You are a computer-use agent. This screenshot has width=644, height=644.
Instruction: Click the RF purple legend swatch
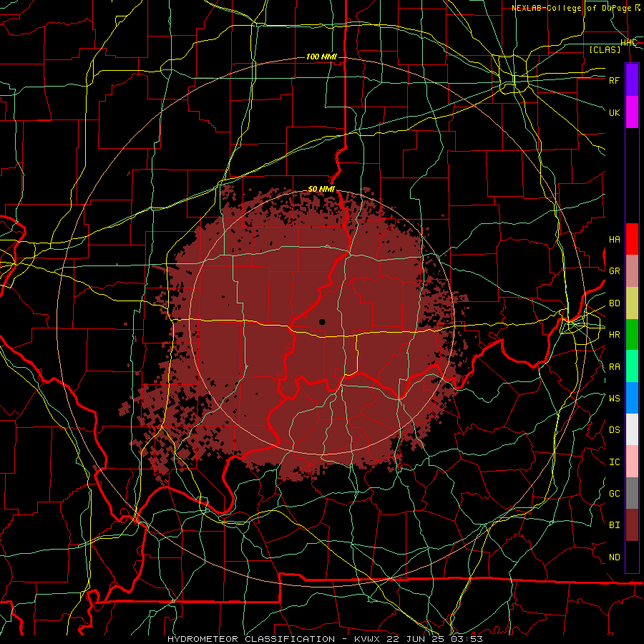(x=632, y=79)
